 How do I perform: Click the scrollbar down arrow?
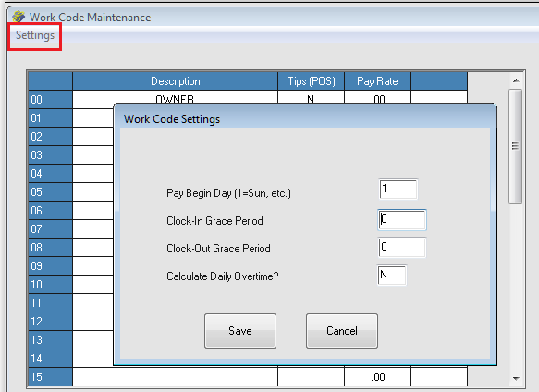click(516, 378)
